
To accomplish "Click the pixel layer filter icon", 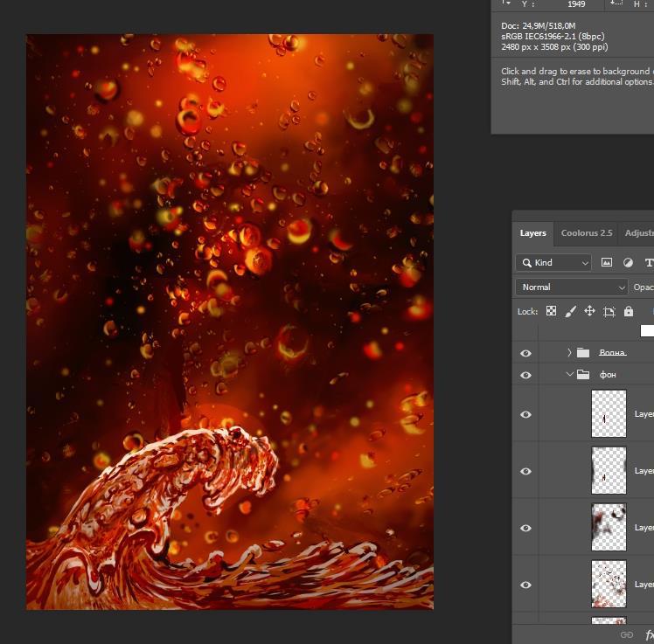I will pos(608,262).
